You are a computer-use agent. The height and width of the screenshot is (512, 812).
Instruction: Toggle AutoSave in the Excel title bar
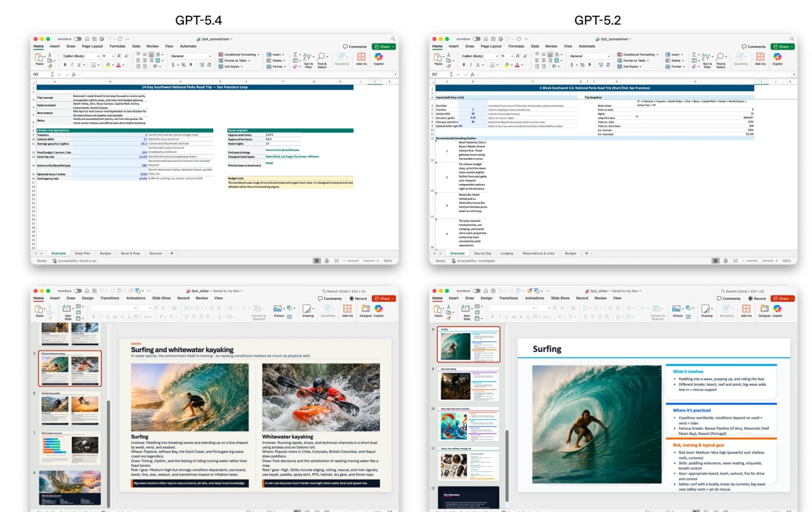click(77, 39)
